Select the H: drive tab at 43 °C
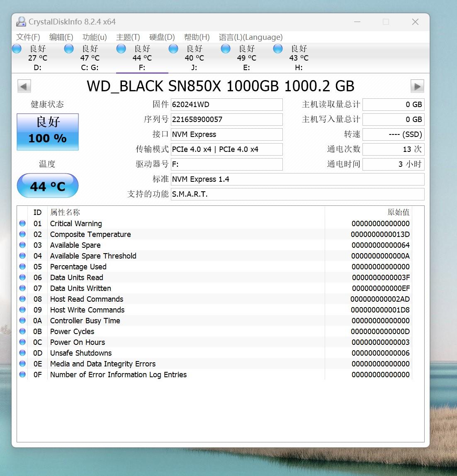This screenshot has height=476, width=457. coord(299,58)
